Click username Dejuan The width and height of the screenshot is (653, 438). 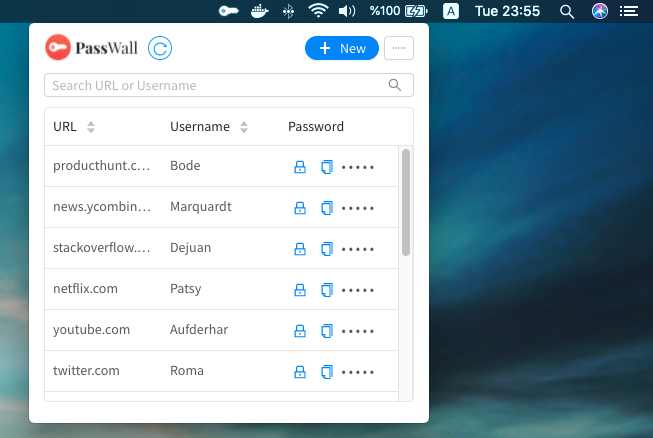(190, 248)
